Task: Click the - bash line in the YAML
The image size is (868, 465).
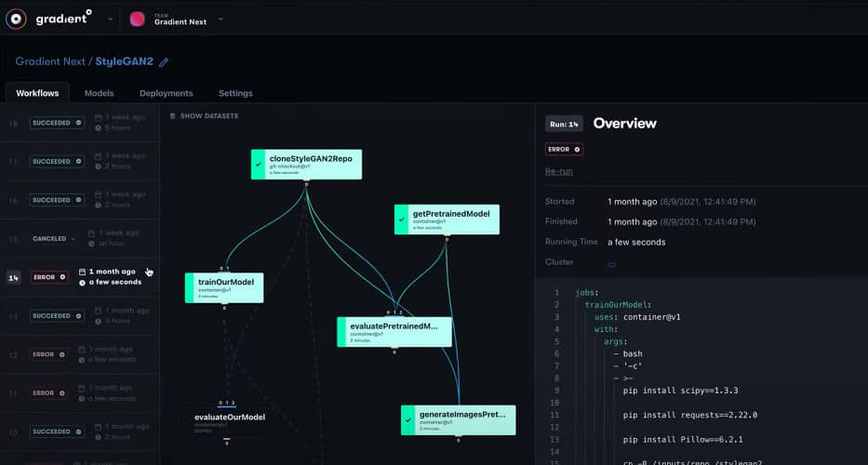Action: pos(628,353)
